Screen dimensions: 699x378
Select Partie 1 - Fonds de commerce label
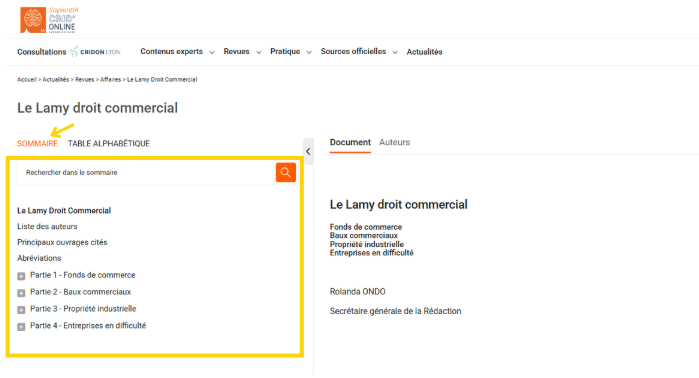tap(82, 275)
